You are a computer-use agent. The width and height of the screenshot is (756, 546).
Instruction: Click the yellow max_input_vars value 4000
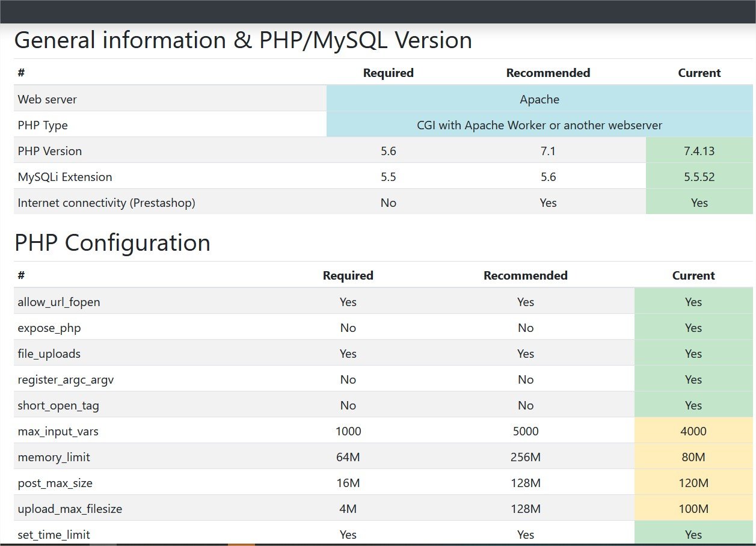693,431
